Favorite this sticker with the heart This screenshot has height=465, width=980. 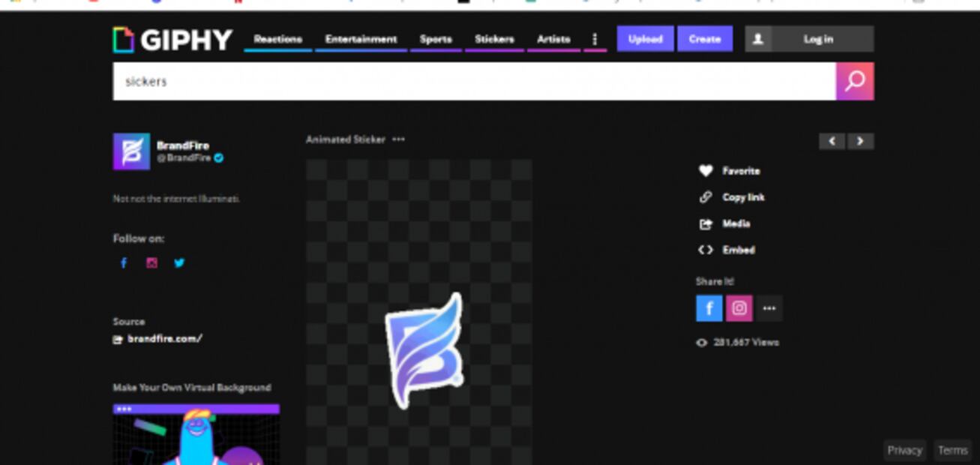pyautogui.click(x=706, y=171)
